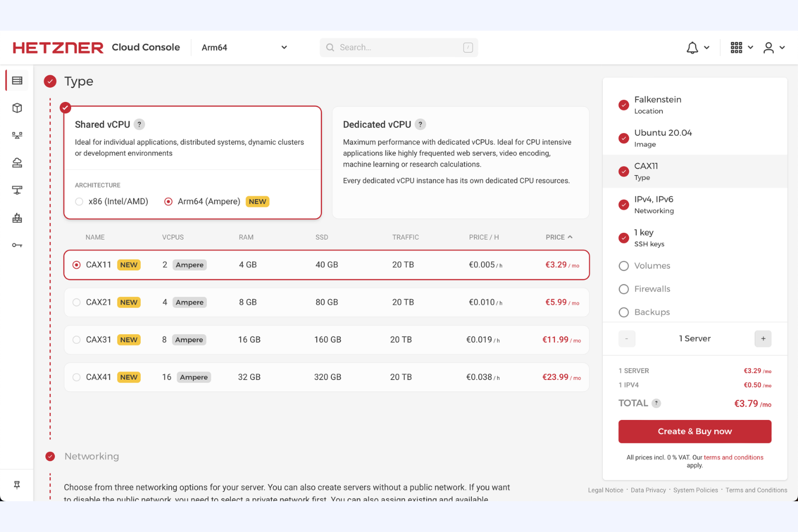Open the SSH Keys sidebar icon
This screenshot has width=798, height=532.
[17, 245]
